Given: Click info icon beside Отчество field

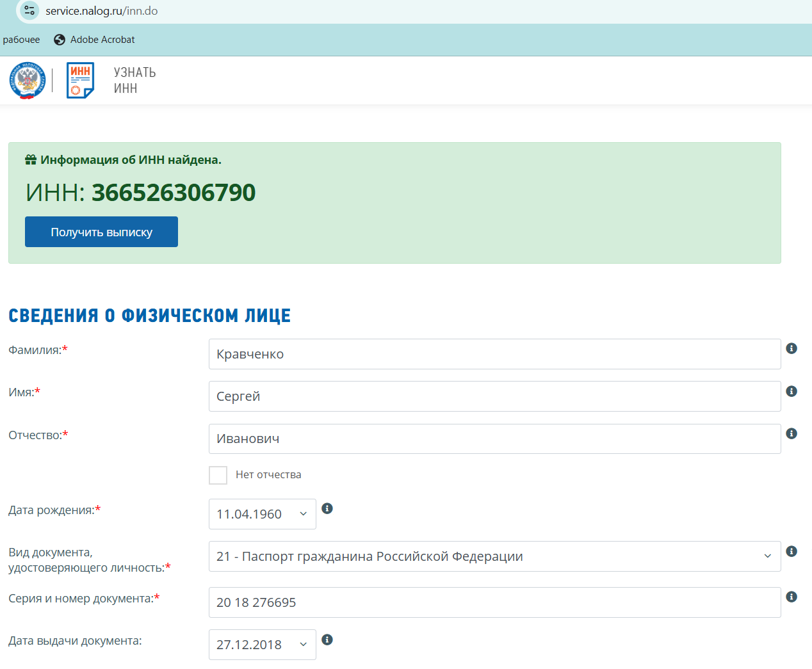Looking at the screenshot, I should click(x=792, y=433).
